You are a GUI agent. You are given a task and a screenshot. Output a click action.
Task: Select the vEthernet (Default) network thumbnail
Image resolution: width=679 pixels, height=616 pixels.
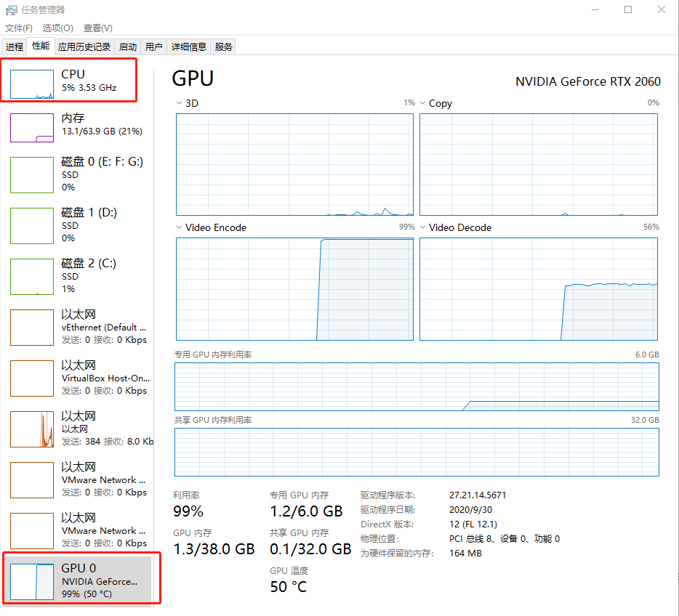32,328
